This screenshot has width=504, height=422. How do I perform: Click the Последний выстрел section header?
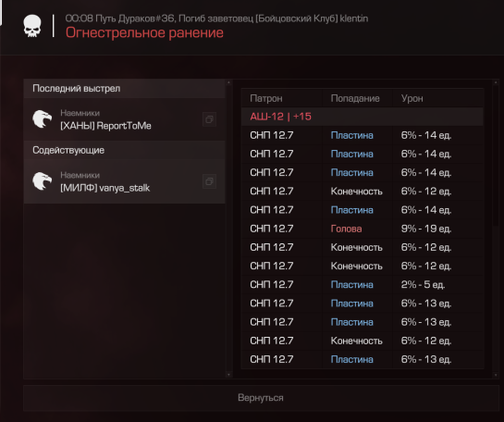point(124,89)
